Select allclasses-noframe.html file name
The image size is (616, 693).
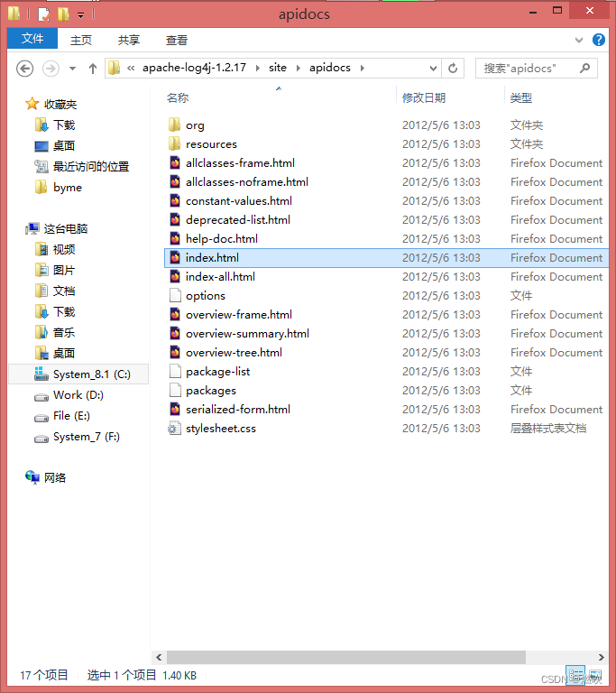click(247, 181)
